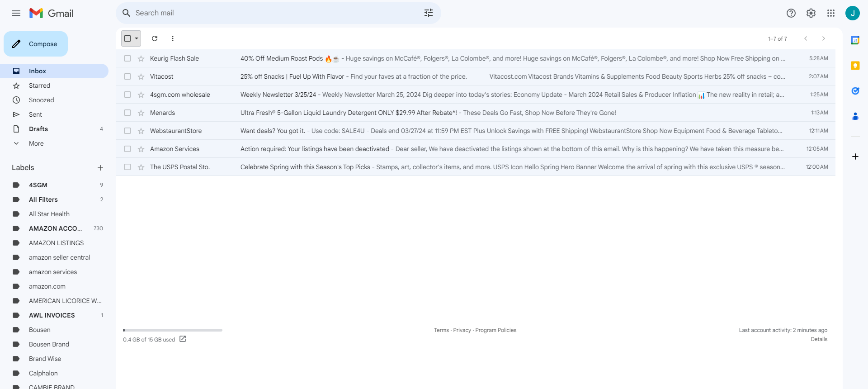Open the Bousen Brand label
The width and height of the screenshot is (868, 389).
click(54, 344)
